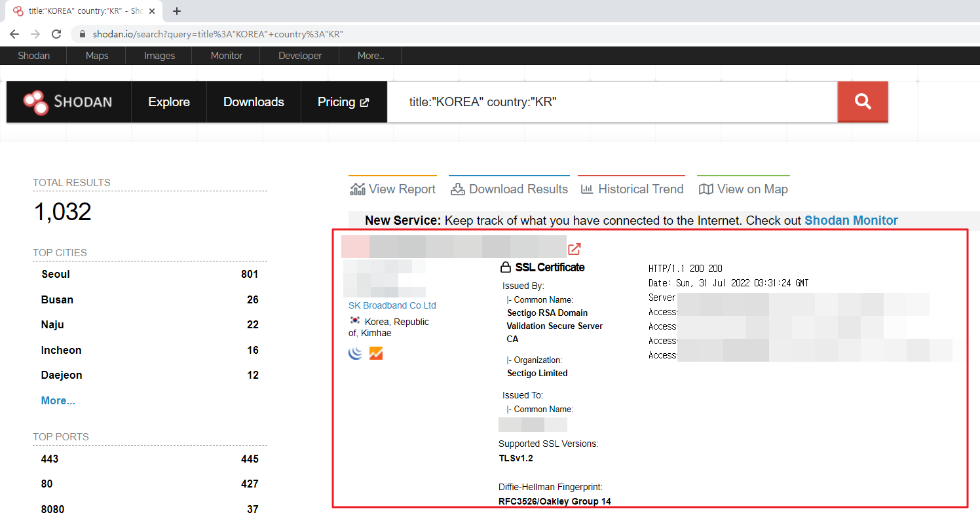Click the Shodan logo
This screenshot has width=980, height=517.
tap(68, 102)
